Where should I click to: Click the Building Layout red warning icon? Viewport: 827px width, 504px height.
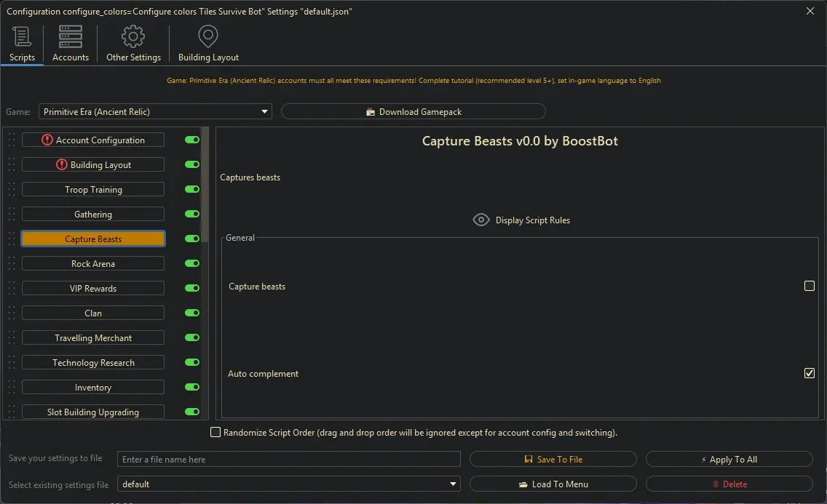tap(62, 164)
